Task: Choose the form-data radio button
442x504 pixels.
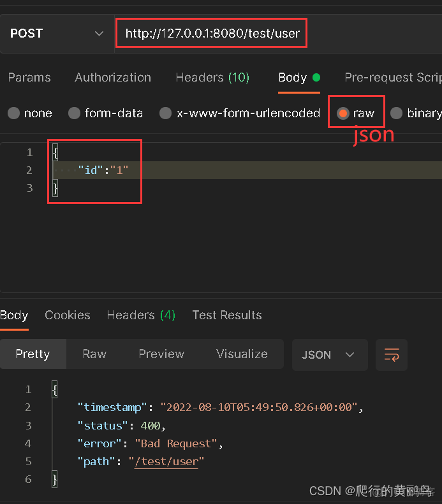Action: tap(74, 113)
